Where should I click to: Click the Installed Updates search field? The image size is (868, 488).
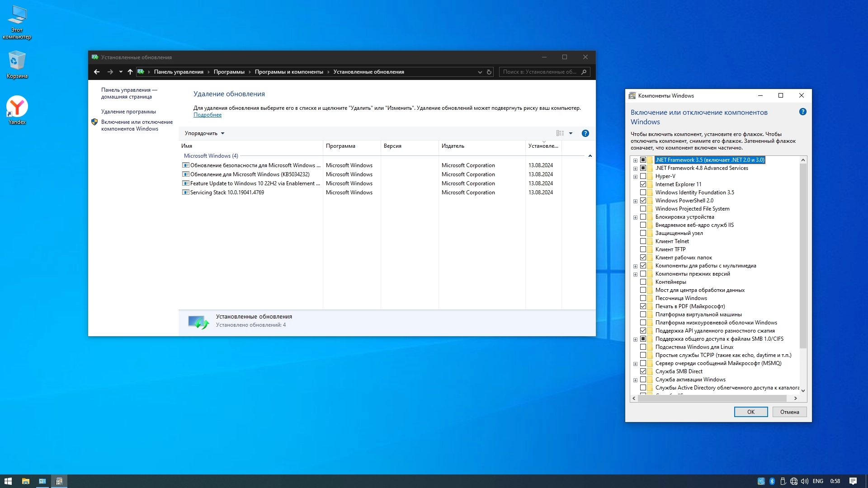[x=540, y=72]
